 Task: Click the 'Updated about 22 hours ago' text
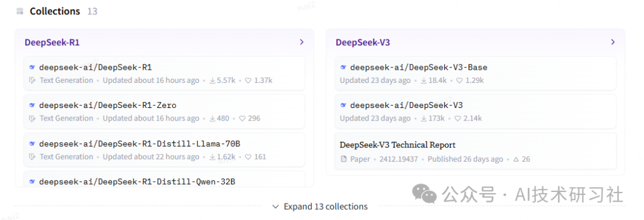151,157
